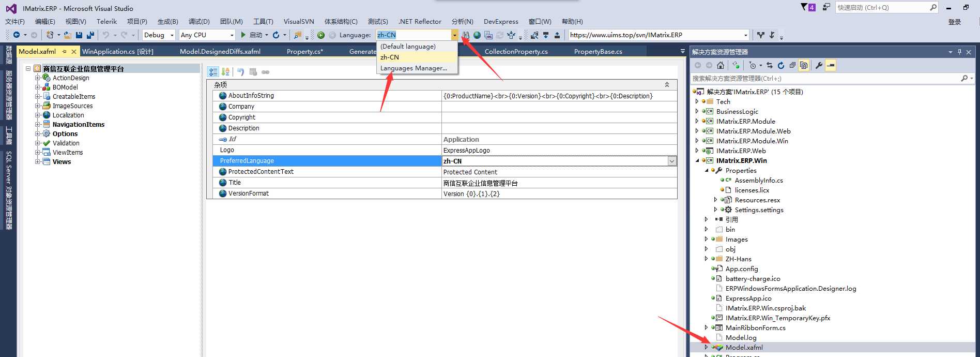Choose (Default language) from Language list
Viewport: 980px width, 357px height.
(x=417, y=46)
